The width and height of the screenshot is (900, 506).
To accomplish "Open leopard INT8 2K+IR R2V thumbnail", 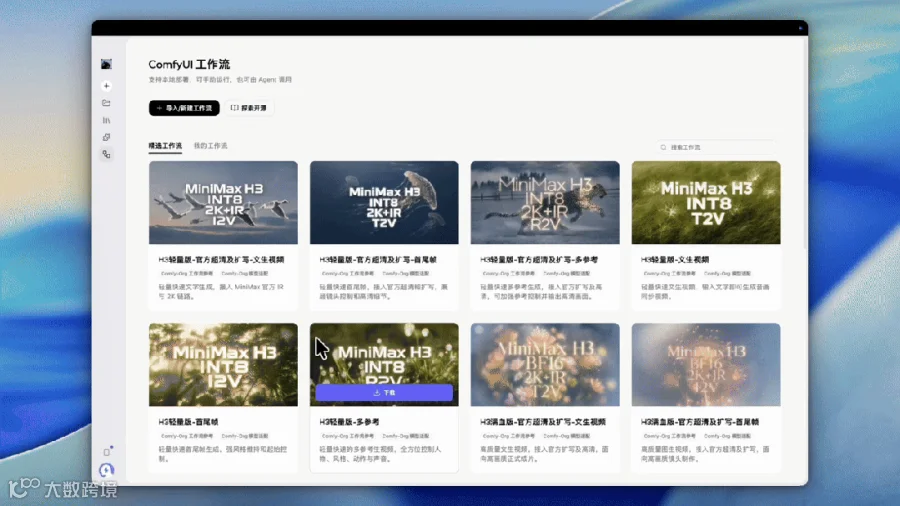I will coord(545,203).
